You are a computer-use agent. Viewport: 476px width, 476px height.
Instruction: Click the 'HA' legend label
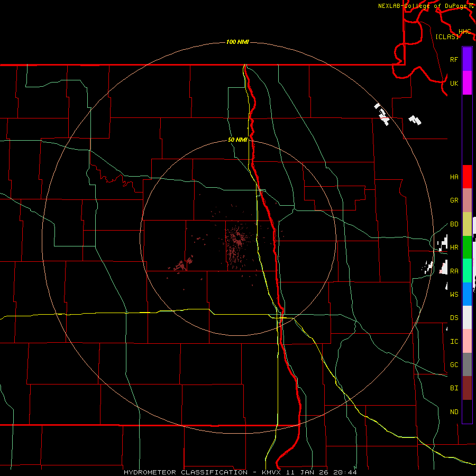tap(454, 177)
